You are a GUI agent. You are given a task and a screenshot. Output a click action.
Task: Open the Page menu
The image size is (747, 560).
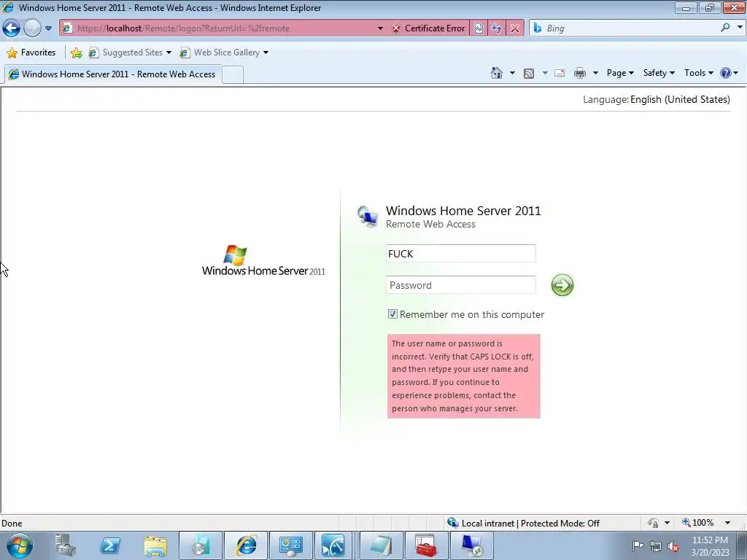620,73
